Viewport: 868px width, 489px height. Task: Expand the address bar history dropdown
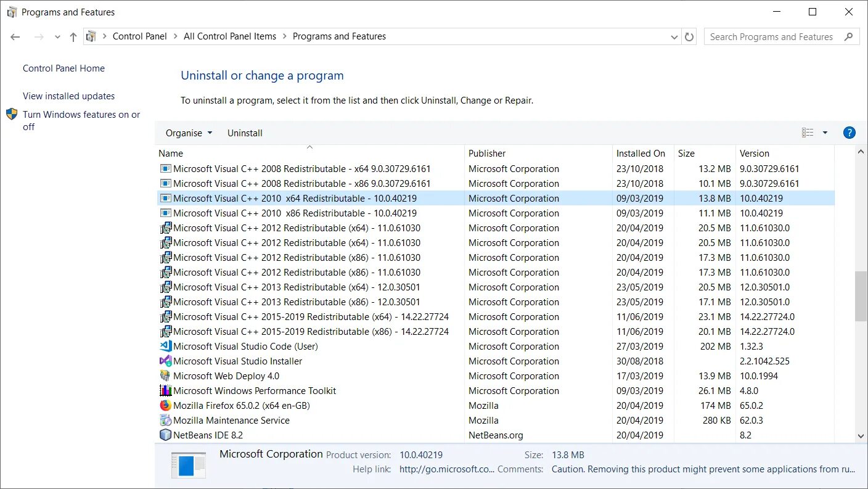click(674, 37)
